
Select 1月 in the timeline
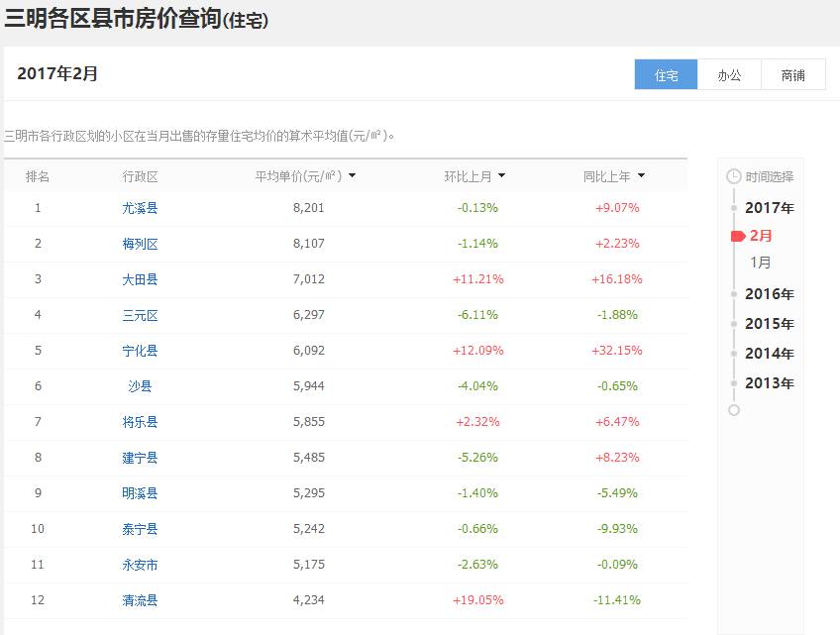(760, 263)
